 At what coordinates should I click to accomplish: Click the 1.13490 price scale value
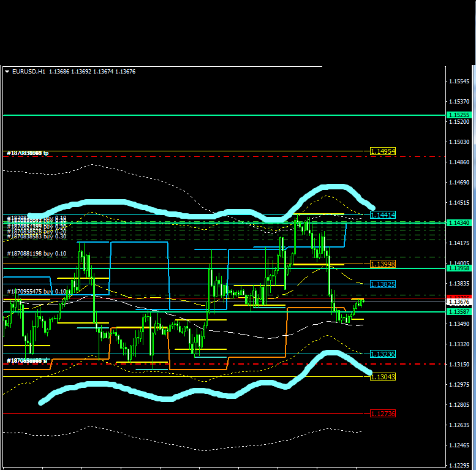[459, 324]
